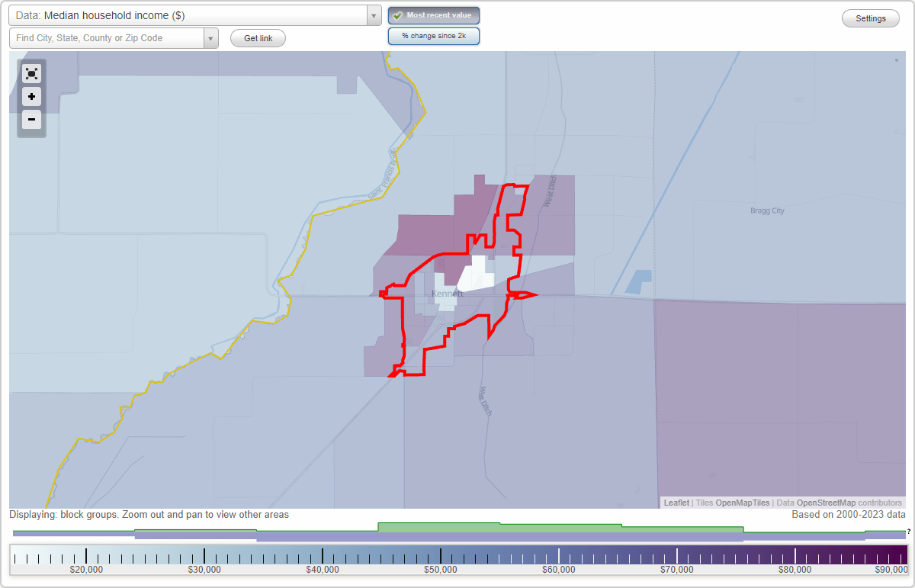This screenshot has width=915, height=588.
Task: Click the 'Displaying: block groups' notice text
Action: point(149,515)
